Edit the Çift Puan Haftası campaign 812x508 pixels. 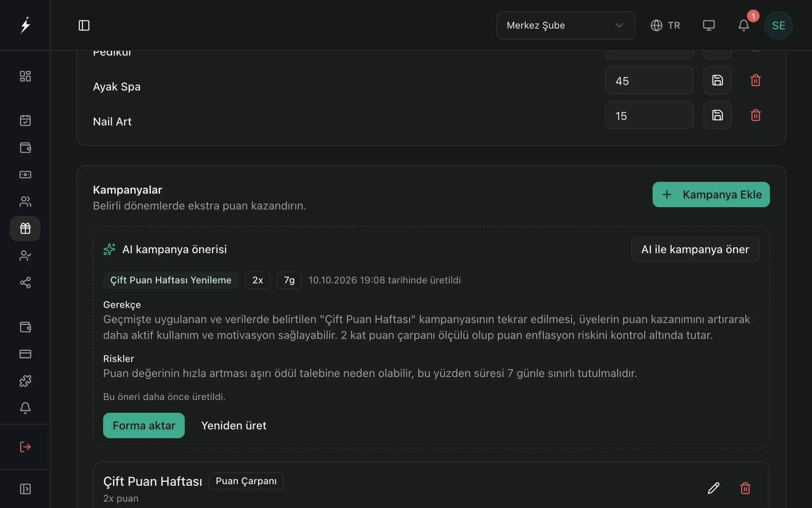coord(713,488)
